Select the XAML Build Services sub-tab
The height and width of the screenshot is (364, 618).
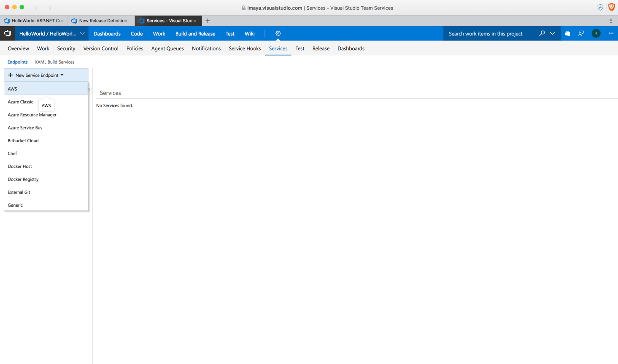(54, 62)
